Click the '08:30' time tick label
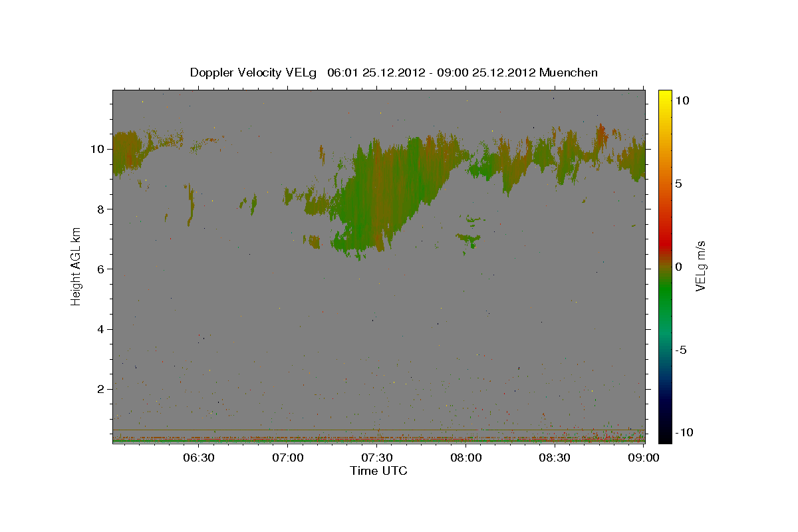 [555, 458]
